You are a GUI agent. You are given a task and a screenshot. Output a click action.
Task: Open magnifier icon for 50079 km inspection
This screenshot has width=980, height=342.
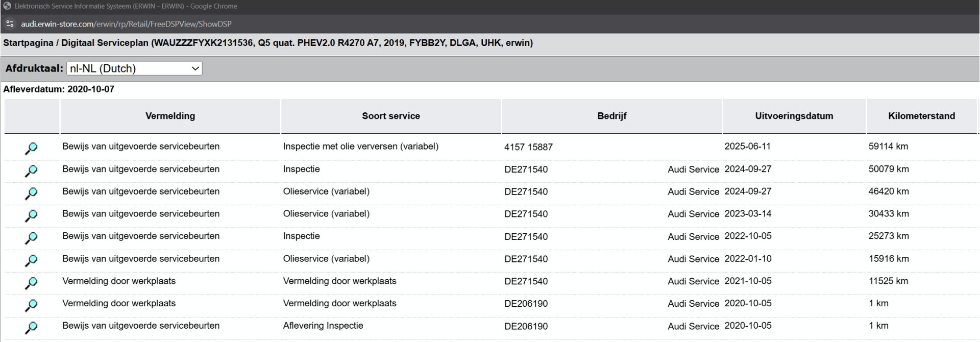pos(31,171)
